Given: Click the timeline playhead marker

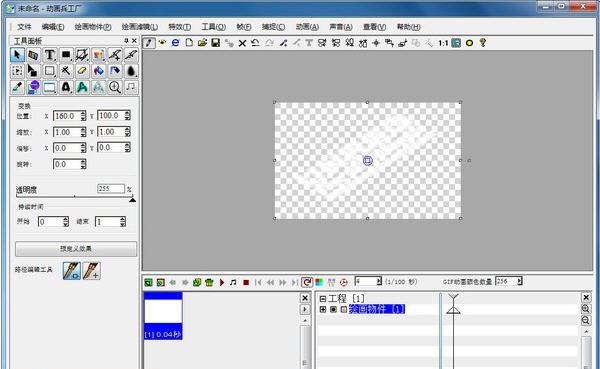Looking at the screenshot, I should click(453, 304).
